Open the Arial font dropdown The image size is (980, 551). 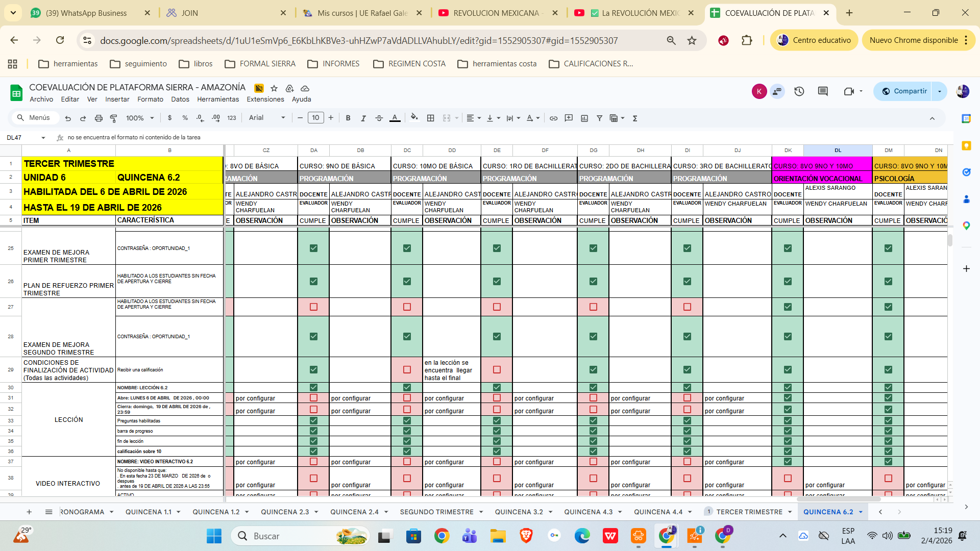266,118
